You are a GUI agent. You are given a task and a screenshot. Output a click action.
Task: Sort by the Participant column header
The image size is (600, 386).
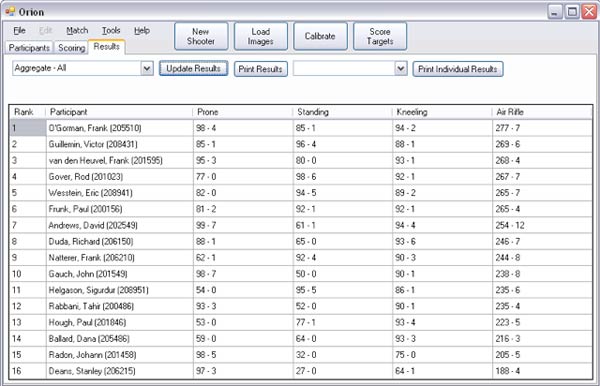(x=119, y=112)
